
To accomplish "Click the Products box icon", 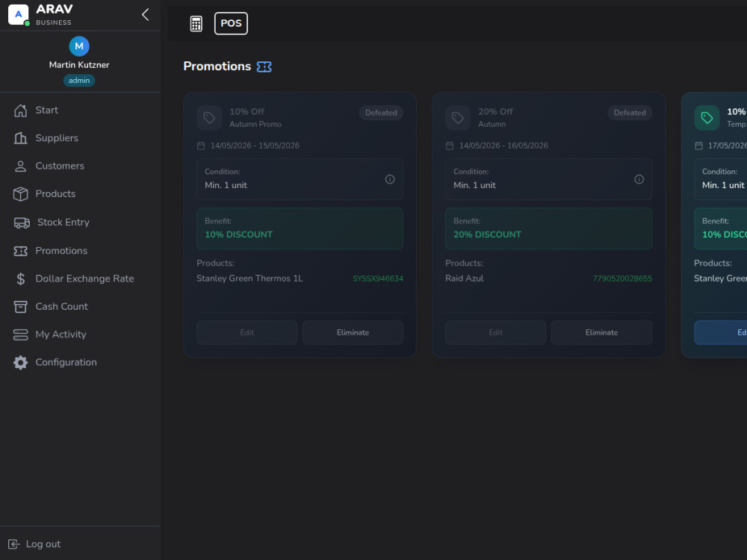I will (20, 194).
